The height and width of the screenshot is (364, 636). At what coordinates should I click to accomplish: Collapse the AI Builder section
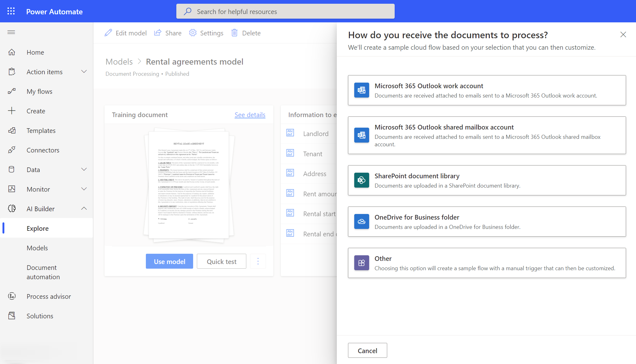click(84, 208)
